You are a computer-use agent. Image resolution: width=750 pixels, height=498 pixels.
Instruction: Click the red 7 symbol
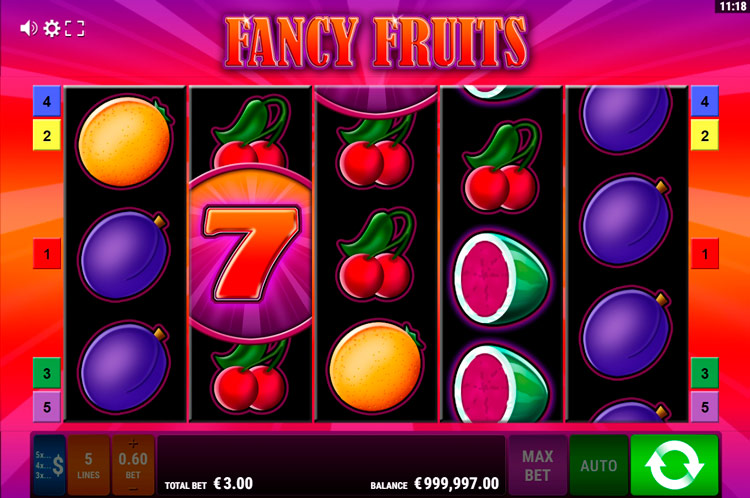[x=251, y=254]
